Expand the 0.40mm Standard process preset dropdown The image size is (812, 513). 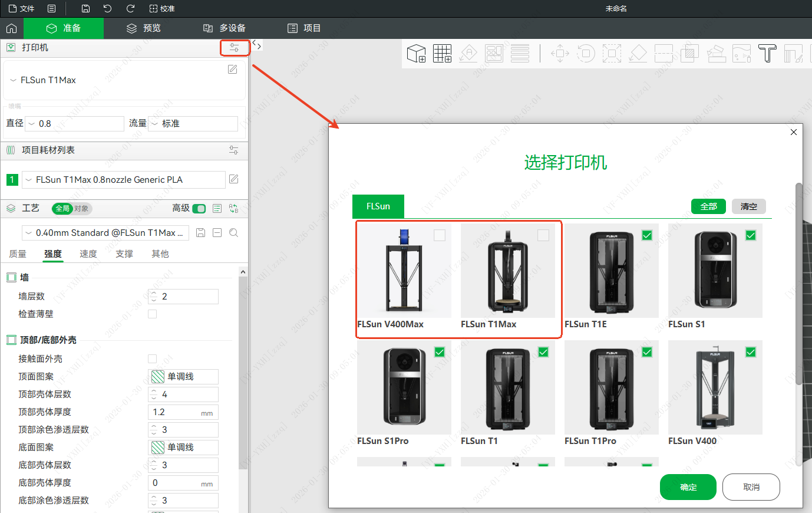point(106,233)
